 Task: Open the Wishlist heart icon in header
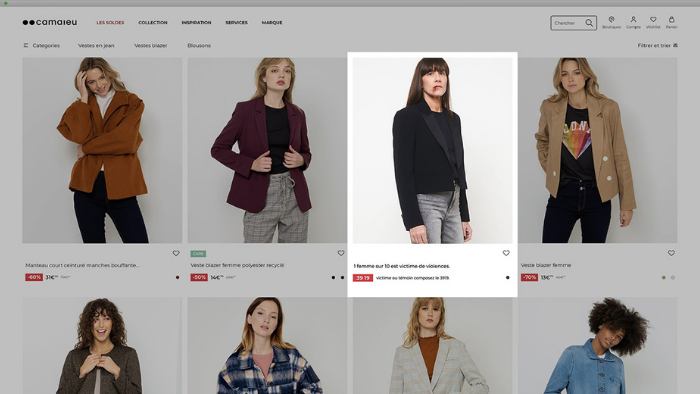pyautogui.click(x=653, y=20)
